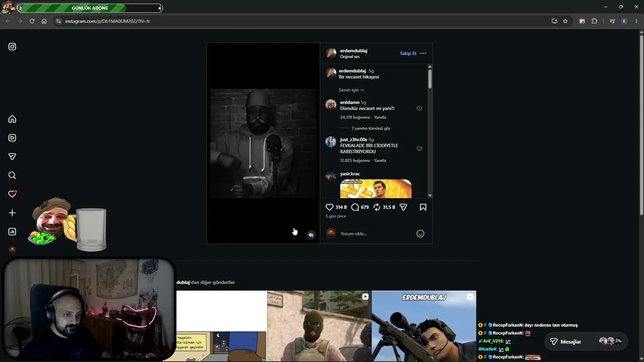The height and width of the screenshot is (362, 644).
Task: Open browser home page button
Action: click(x=44, y=21)
